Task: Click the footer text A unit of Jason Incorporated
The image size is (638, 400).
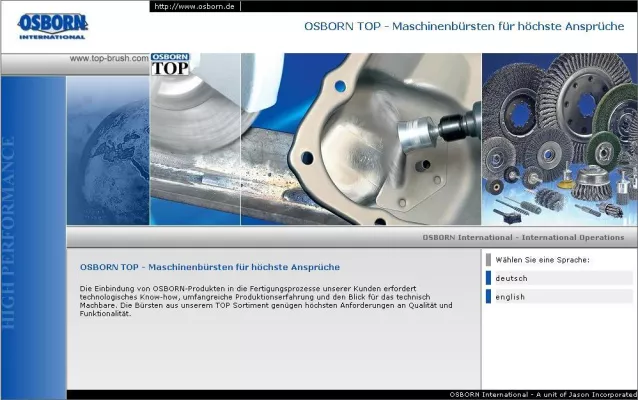Action: click(x=541, y=395)
